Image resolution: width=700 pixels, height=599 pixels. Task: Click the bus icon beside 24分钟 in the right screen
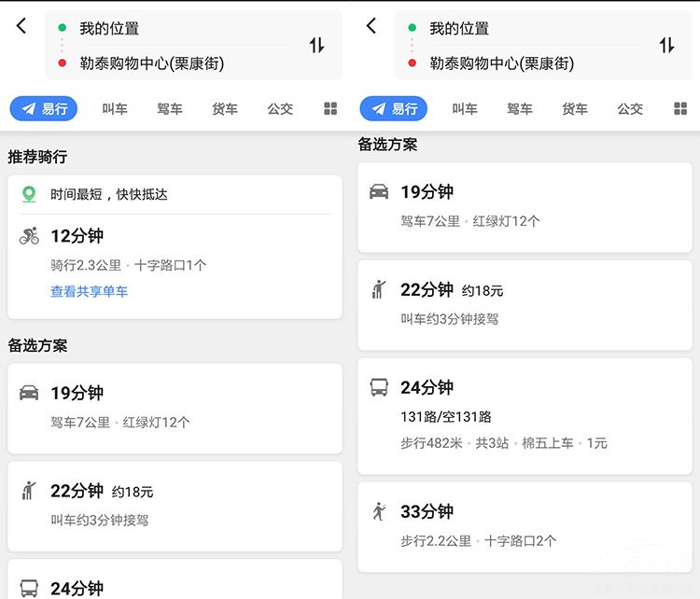[379, 388]
